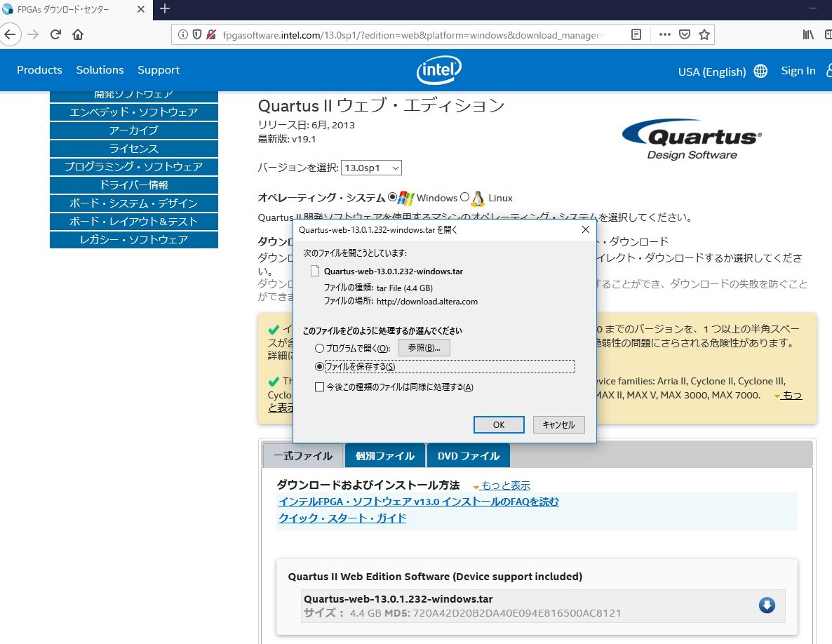This screenshot has height=644, width=832.
Task: Open ドライバー情報 sidebar item
Action: (134, 185)
